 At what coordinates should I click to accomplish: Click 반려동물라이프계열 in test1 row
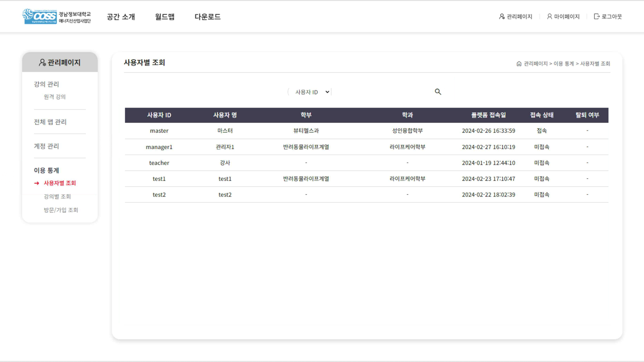306,179
